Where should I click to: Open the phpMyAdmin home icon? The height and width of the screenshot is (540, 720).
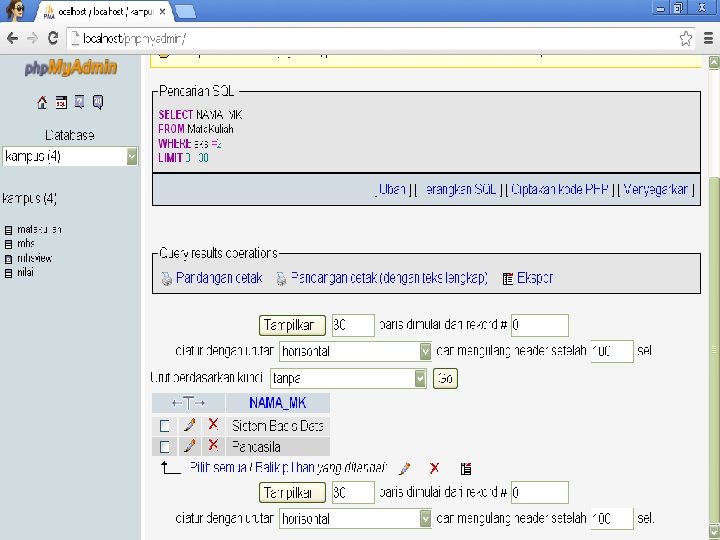pos(42,102)
